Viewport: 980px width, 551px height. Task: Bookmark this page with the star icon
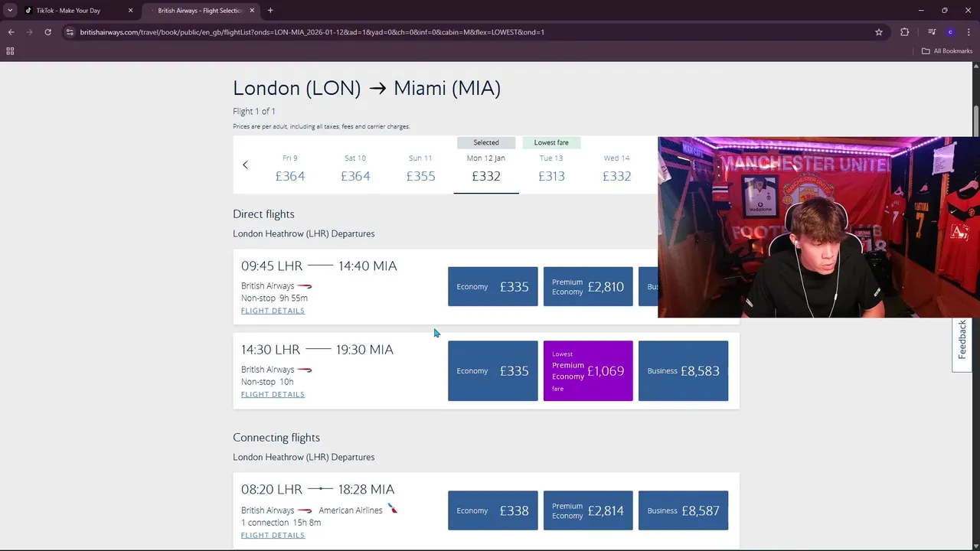coord(879,32)
